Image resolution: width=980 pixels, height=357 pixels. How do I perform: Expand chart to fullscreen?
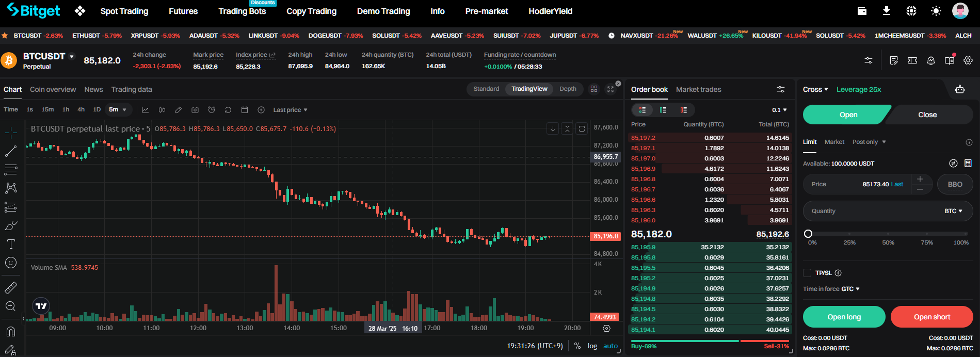611,89
